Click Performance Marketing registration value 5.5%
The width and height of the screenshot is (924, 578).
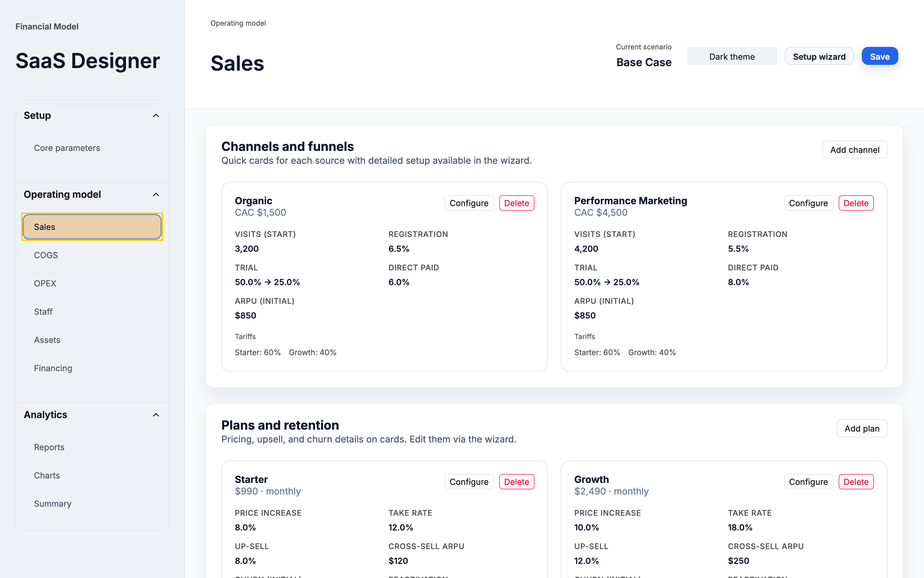738,249
